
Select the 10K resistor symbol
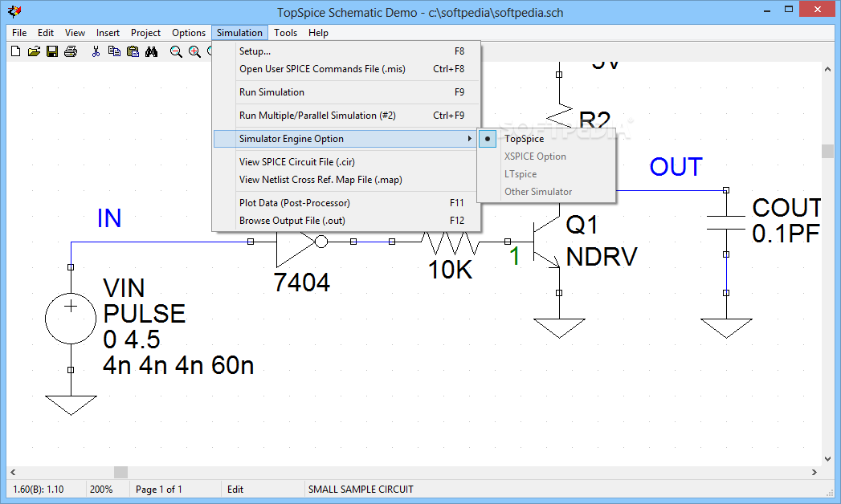450,242
